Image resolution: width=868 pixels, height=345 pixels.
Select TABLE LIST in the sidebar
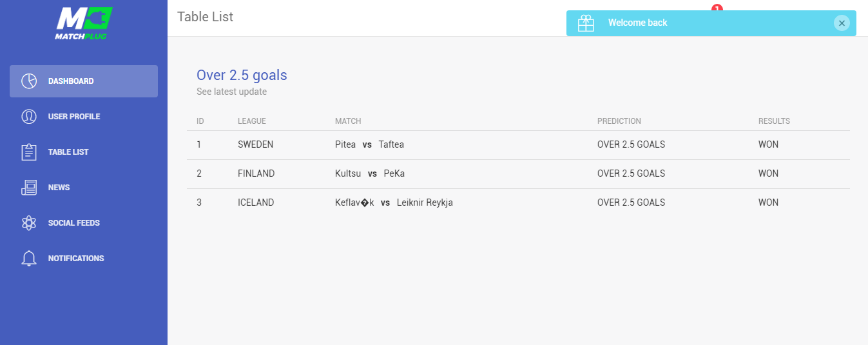click(x=84, y=152)
